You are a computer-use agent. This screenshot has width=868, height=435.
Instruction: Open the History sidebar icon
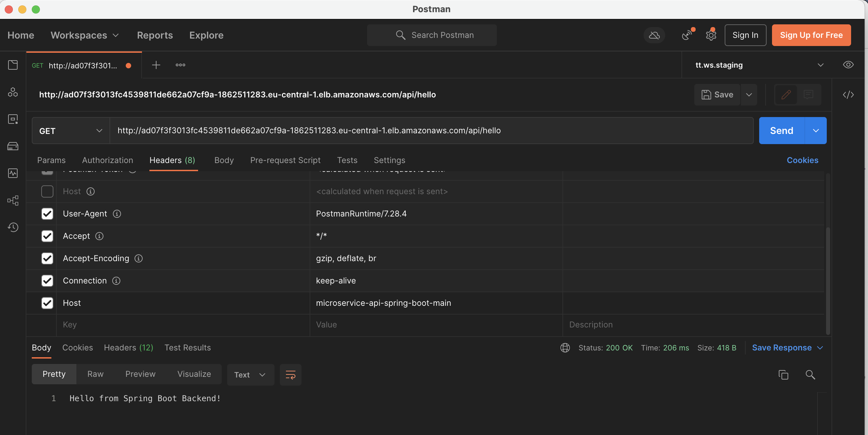[13, 227]
